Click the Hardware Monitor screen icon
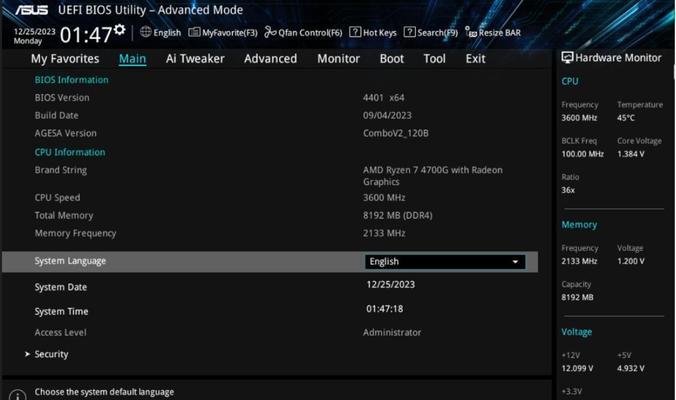The image size is (676, 400). click(567, 57)
